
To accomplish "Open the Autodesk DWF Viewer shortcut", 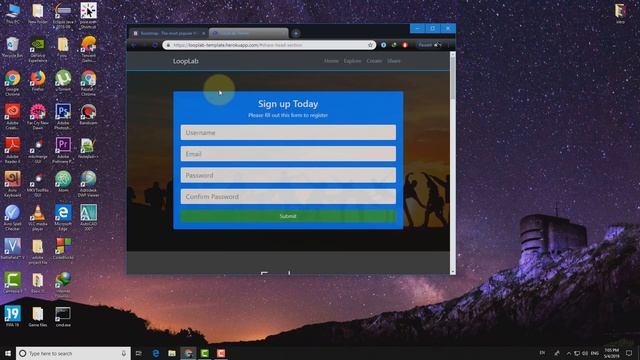I will [89, 183].
